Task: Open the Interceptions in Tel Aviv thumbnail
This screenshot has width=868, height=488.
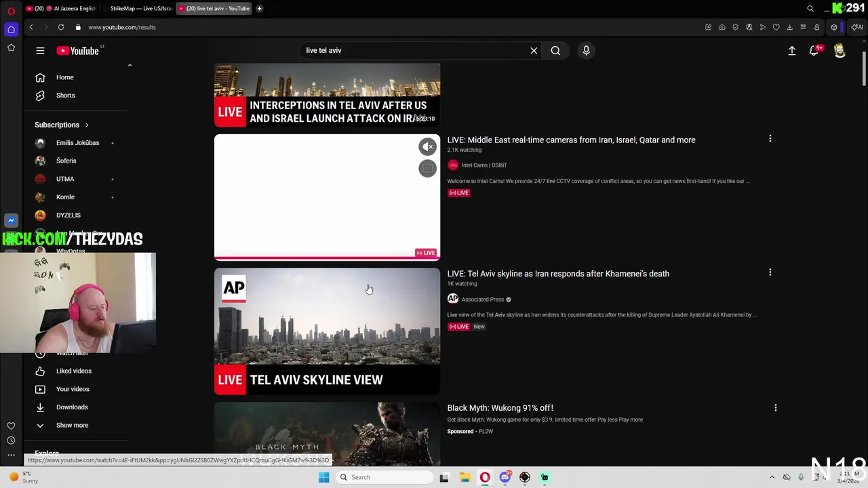Action: pyautogui.click(x=327, y=95)
